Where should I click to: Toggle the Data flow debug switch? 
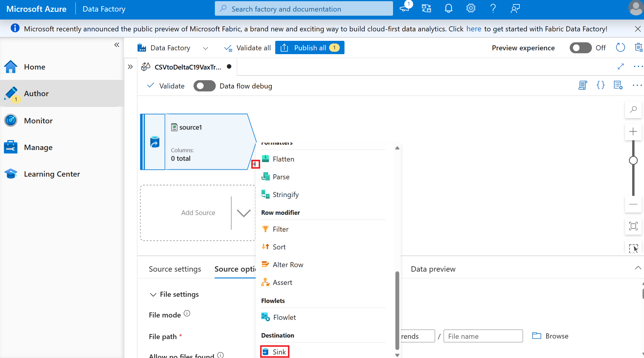pyautogui.click(x=204, y=86)
